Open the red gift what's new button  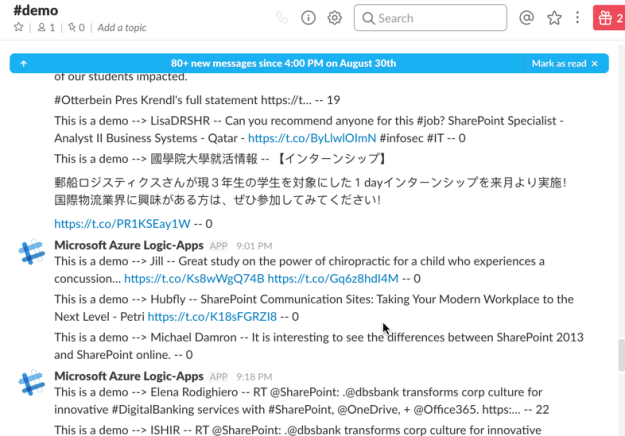pyautogui.click(x=609, y=18)
